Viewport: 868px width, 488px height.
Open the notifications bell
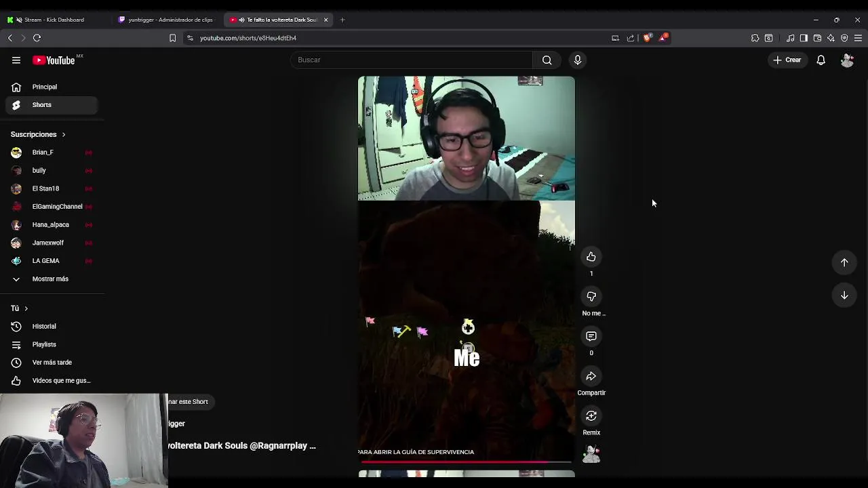(821, 60)
